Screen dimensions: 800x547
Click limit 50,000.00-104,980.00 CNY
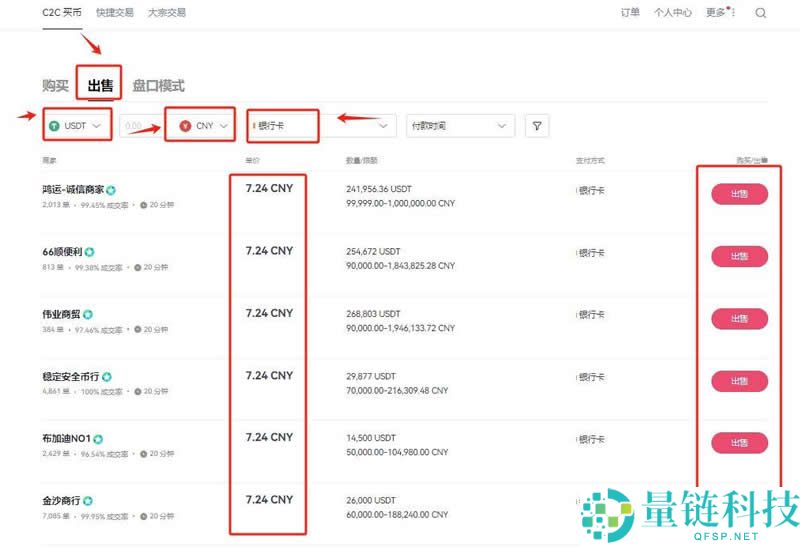[397, 452]
